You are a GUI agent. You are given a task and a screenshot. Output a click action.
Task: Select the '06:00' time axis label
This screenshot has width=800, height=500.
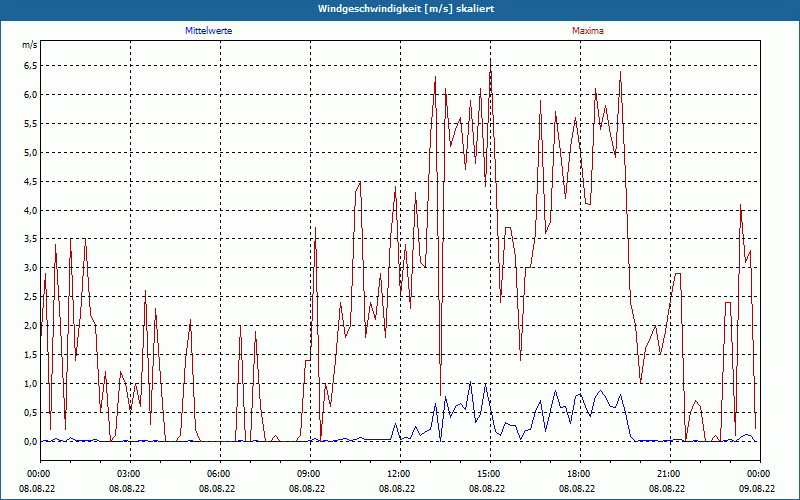(x=220, y=474)
